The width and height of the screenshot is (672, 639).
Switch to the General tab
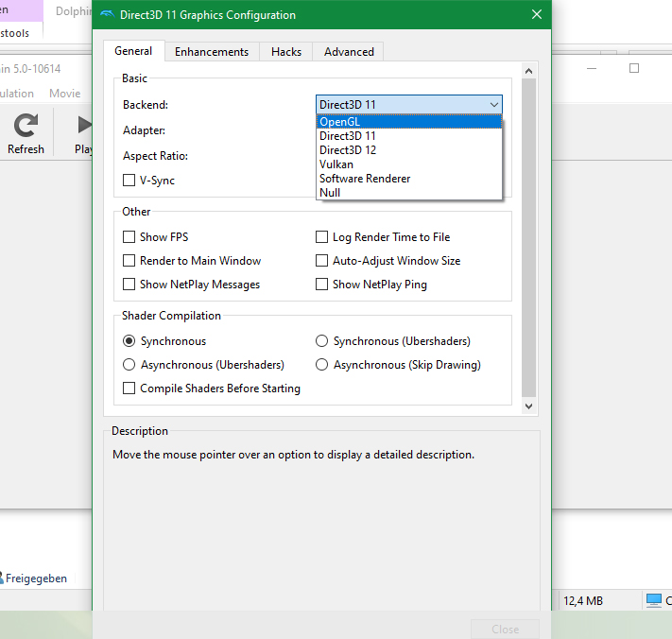coord(133,51)
